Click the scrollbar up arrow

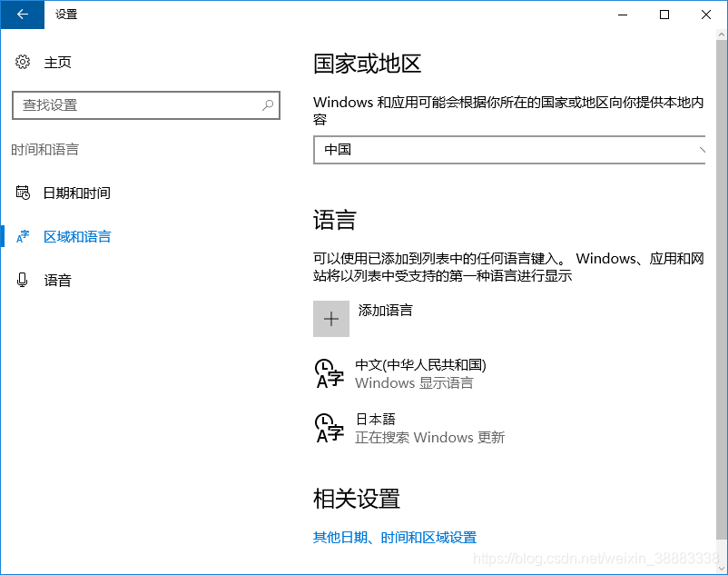[x=722, y=35]
